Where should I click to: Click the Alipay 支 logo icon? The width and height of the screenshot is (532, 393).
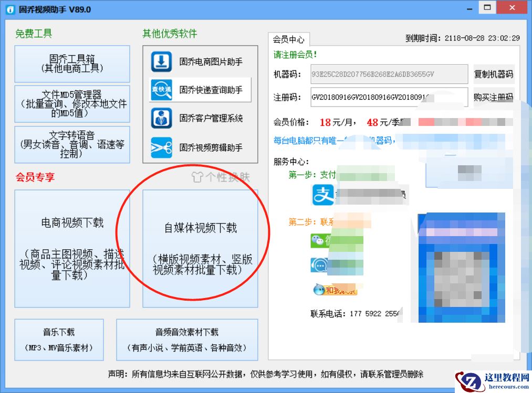point(322,195)
